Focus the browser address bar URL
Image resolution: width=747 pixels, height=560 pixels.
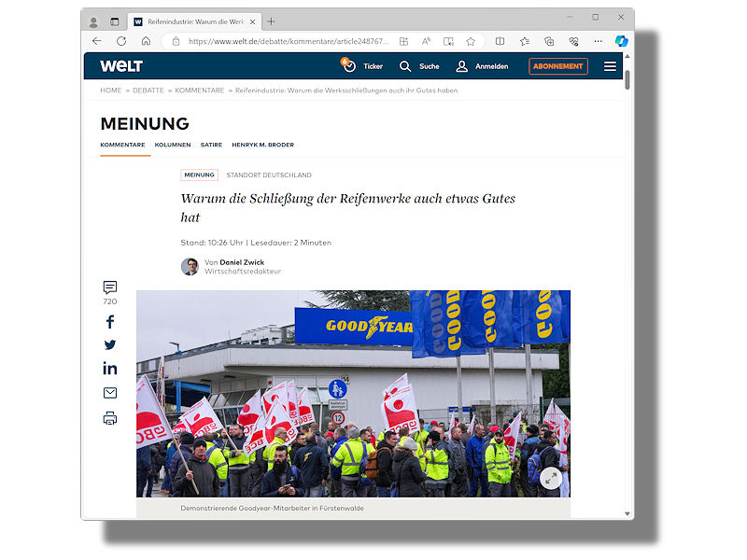click(x=288, y=41)
